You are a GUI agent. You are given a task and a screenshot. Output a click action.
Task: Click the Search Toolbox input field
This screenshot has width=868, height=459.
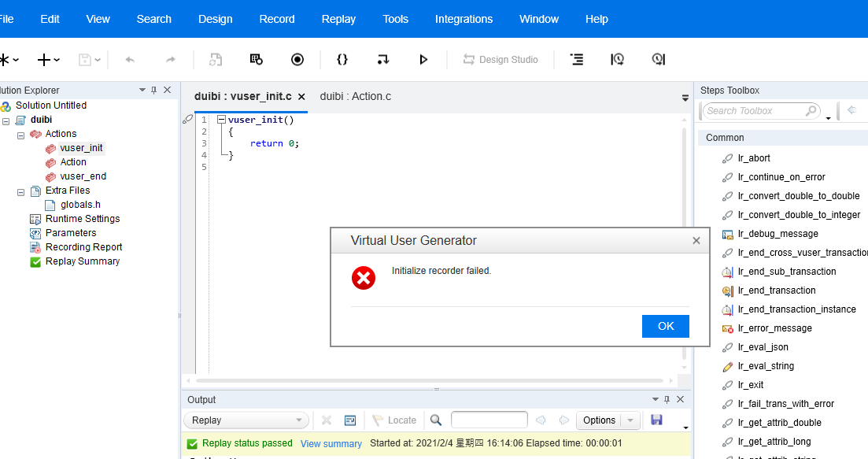coord(761,111)
